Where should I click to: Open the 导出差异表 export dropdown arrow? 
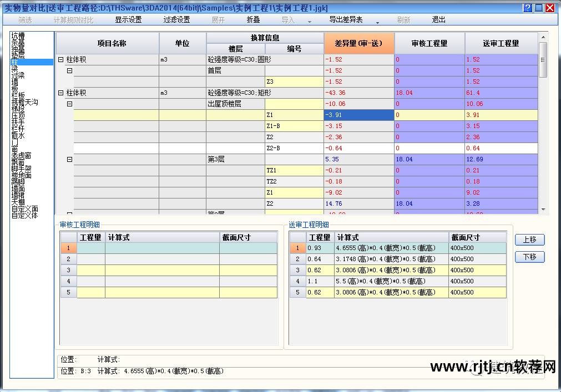[377, 23]
